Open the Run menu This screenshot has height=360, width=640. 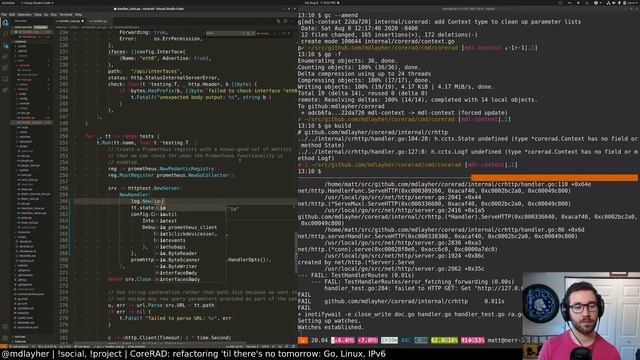[53, 14]
